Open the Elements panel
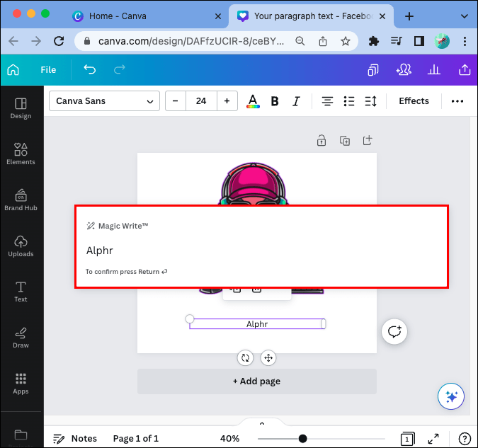 [x=21, y=154]
